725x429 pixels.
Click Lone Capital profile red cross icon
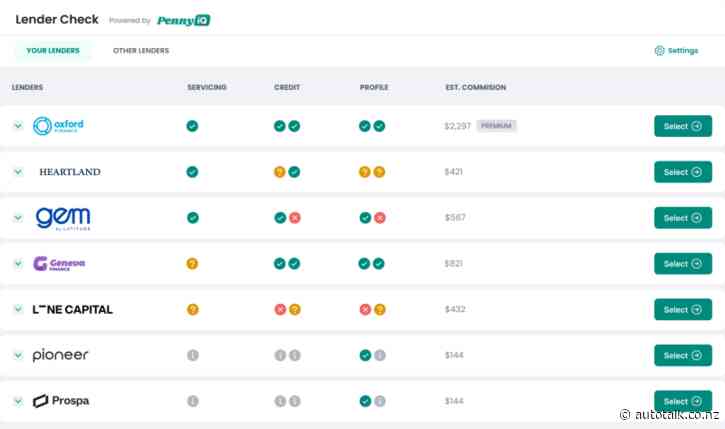click(x=365, y=309)
